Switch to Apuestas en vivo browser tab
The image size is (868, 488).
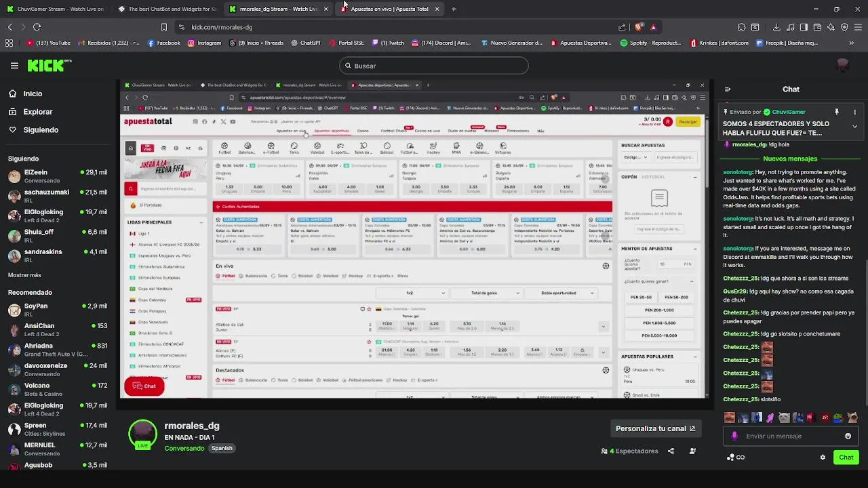(x=390, y=9)
